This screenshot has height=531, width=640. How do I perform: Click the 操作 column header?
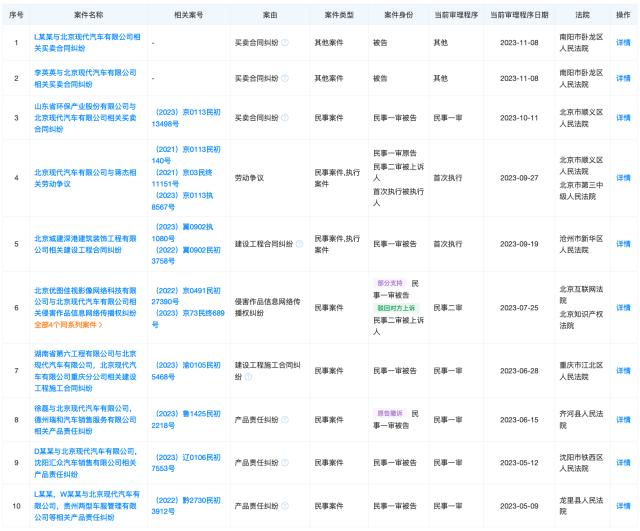623,15
